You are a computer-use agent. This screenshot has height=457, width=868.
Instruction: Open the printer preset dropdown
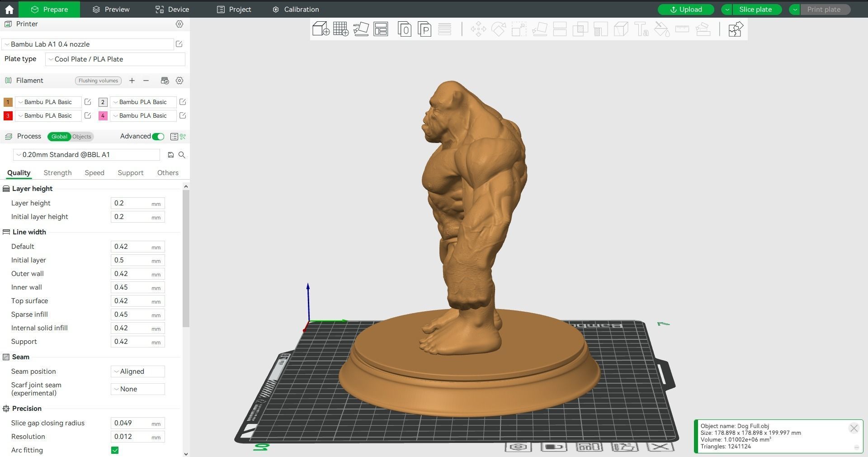[88, 44]
